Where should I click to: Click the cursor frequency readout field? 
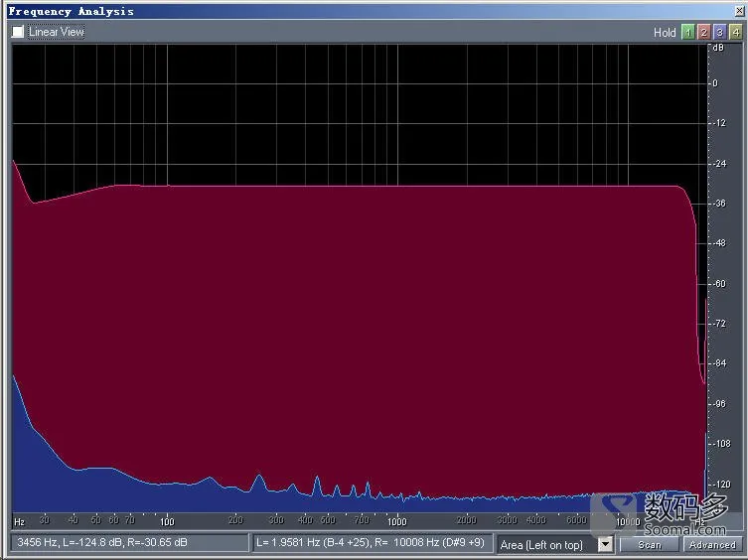129,543
